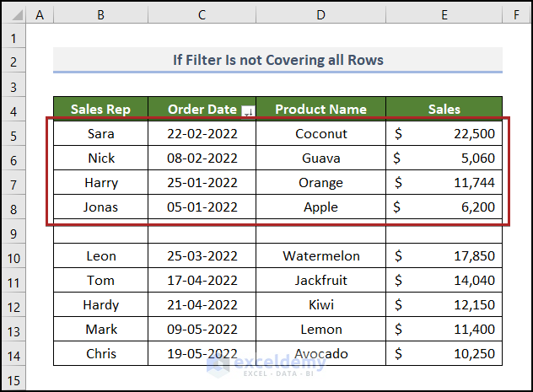
Task: Select the Coconut product cell
Action: (x=320, y=133)
